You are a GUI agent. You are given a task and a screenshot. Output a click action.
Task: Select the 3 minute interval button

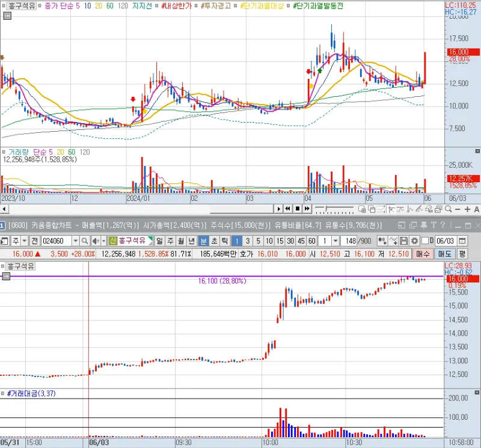(248, 241)
